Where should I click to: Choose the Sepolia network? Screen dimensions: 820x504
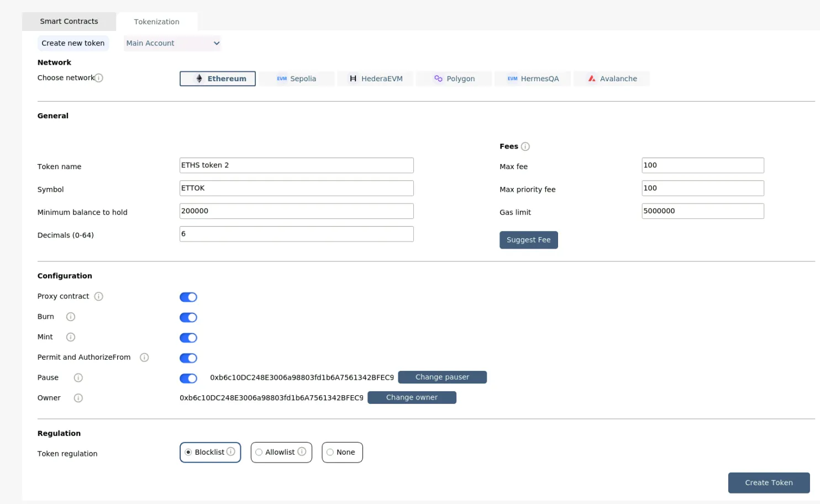297,78
